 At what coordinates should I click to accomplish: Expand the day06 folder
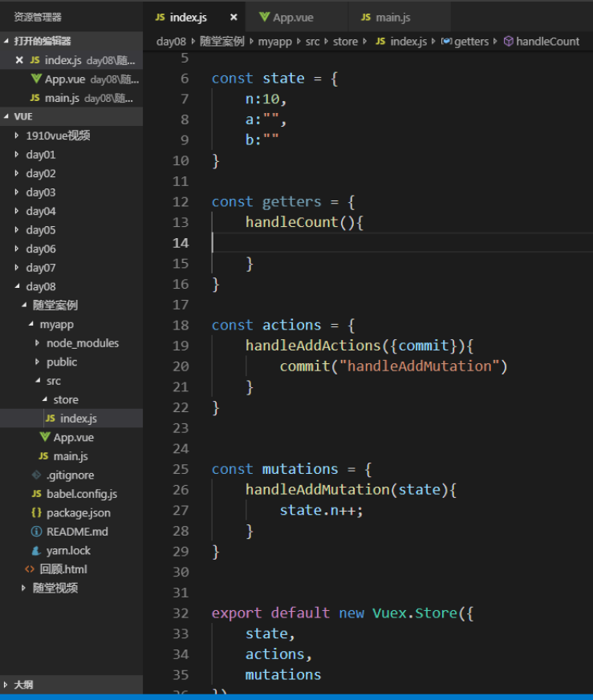(x=71, y=249)
